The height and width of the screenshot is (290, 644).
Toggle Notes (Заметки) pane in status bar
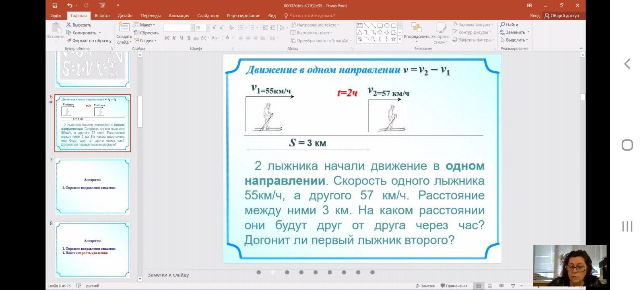coord(425,286)
